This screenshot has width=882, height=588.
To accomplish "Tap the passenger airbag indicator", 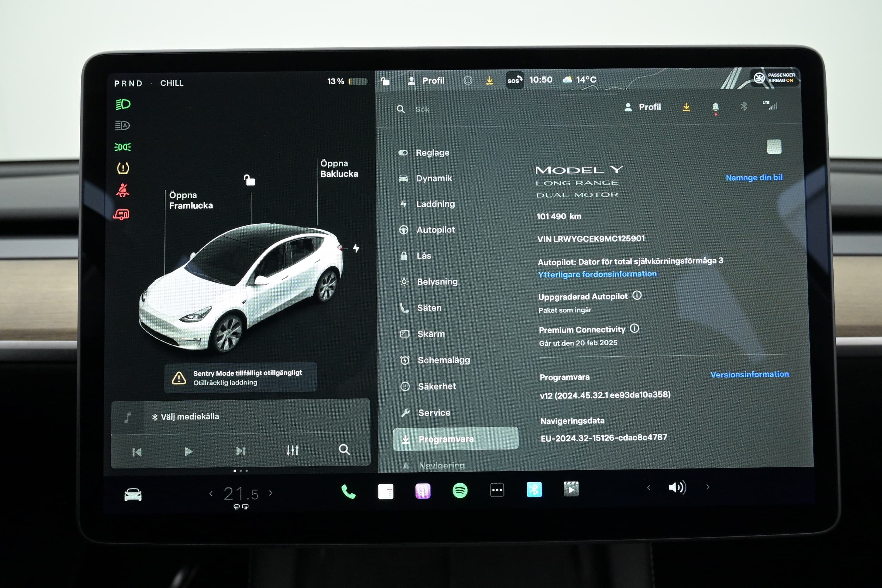I will 774,78.
